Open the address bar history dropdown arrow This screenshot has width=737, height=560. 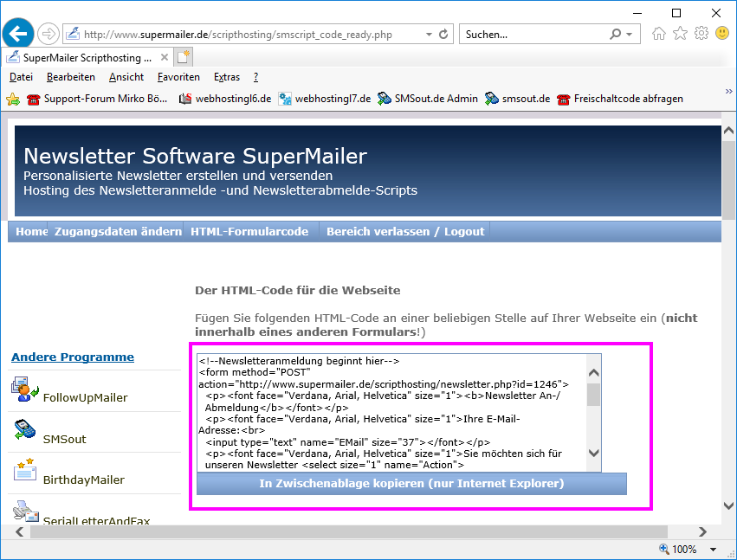click(429, 35)
